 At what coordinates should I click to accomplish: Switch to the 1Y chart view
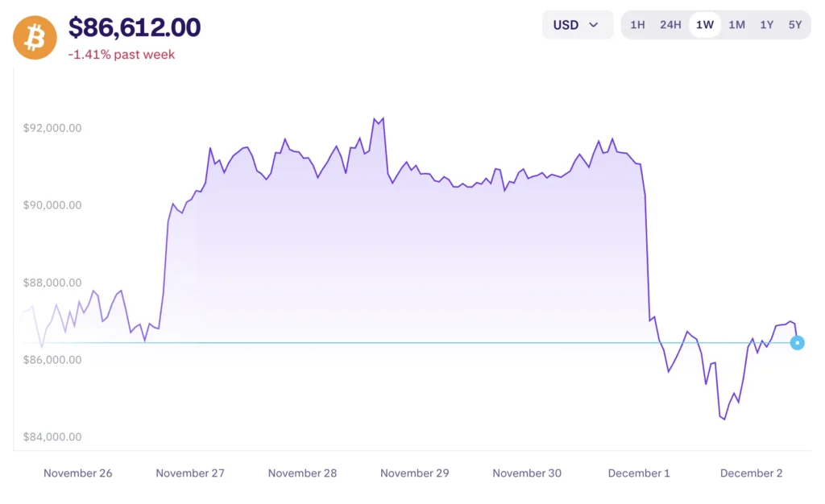[766, 25]
